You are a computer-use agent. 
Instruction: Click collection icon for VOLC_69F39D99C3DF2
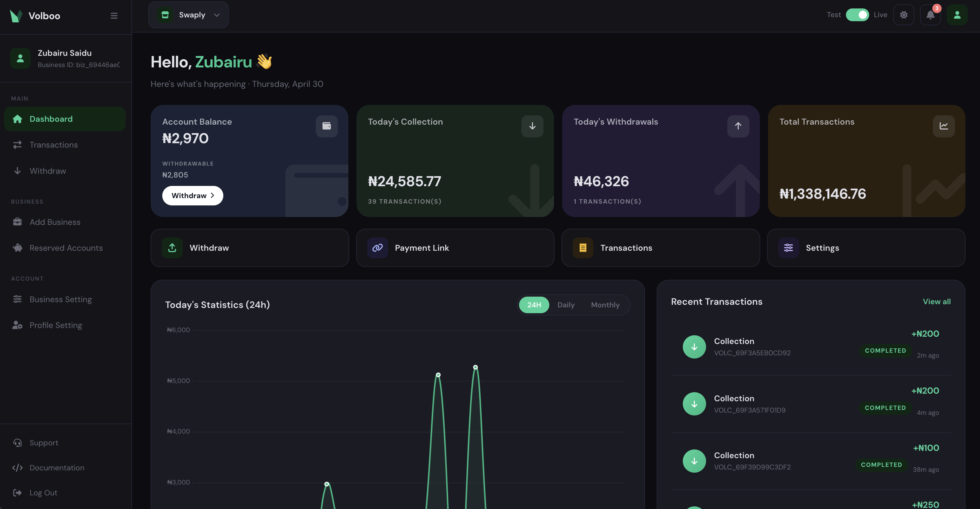coord(694,461)
